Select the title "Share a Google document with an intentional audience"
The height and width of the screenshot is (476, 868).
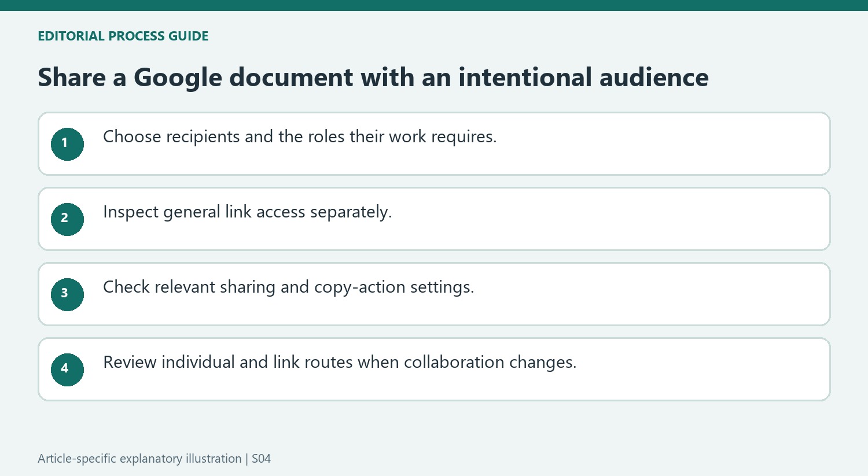(373, 78)
